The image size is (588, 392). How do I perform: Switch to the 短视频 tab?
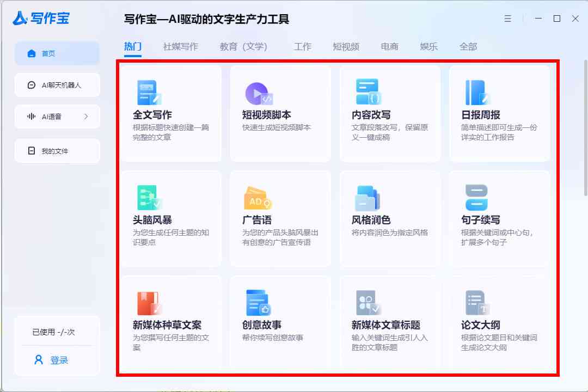(346, 46)
